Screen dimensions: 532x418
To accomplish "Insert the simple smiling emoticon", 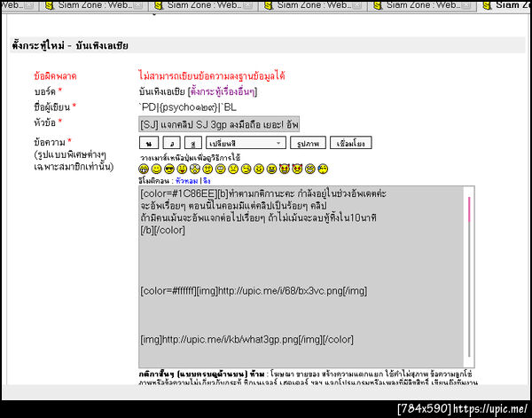I will (x=156, y=169).
